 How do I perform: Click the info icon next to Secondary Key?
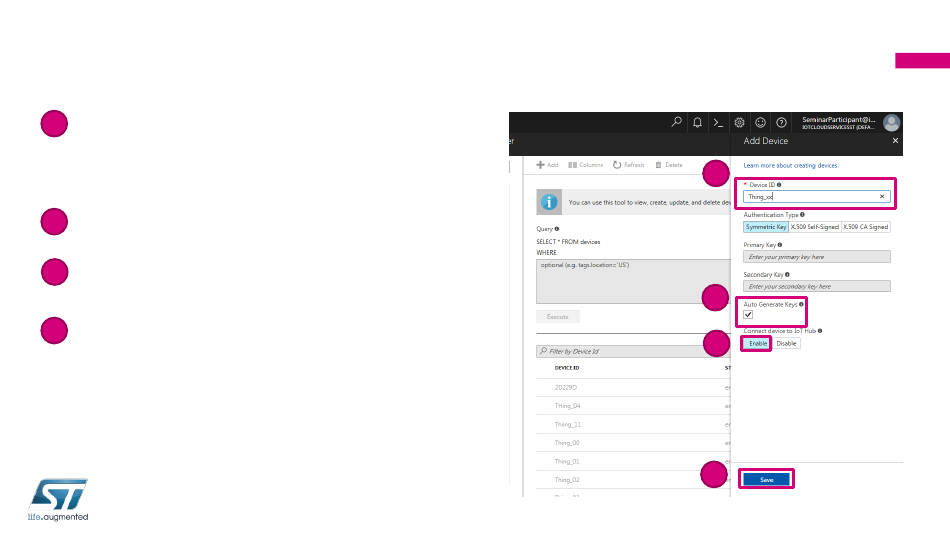[x=787, y=274]
